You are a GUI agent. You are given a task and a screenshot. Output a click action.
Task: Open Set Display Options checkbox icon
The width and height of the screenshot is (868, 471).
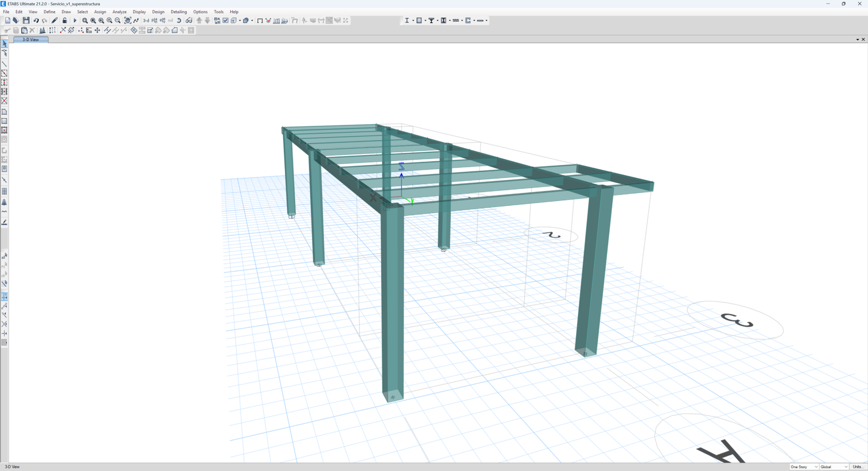pos(226,21)
